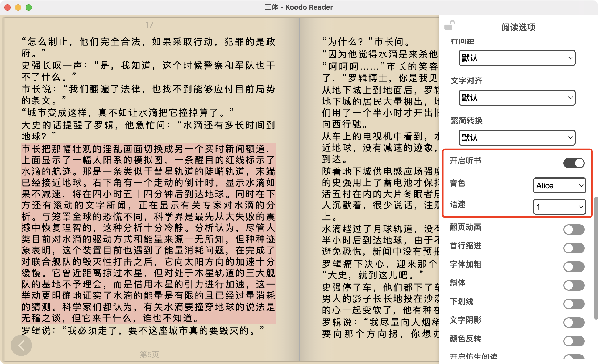Click the settings panel vertical scrollbar
Viewport: 598px width, 364px height.
tap(596, 258)
